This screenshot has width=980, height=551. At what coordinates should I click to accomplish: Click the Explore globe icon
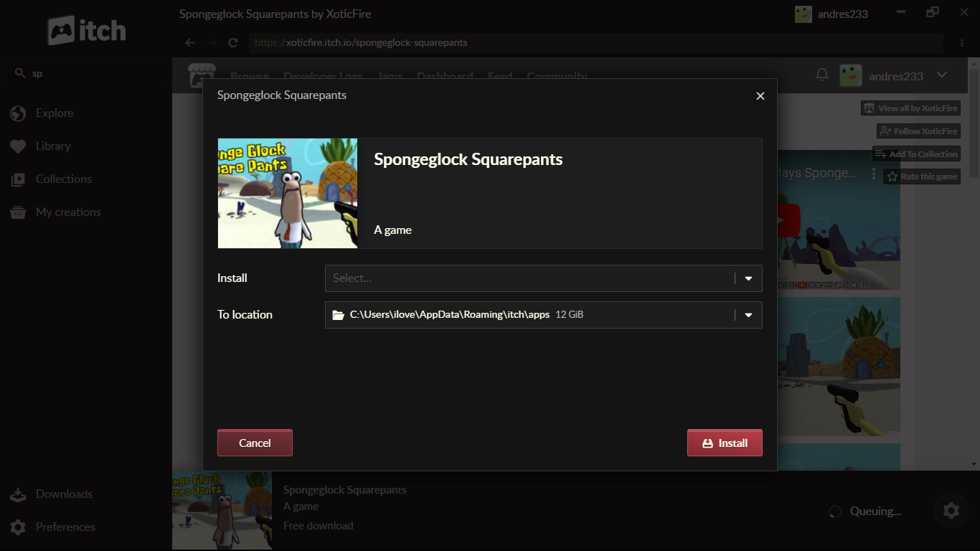click(x=18, y=113)
